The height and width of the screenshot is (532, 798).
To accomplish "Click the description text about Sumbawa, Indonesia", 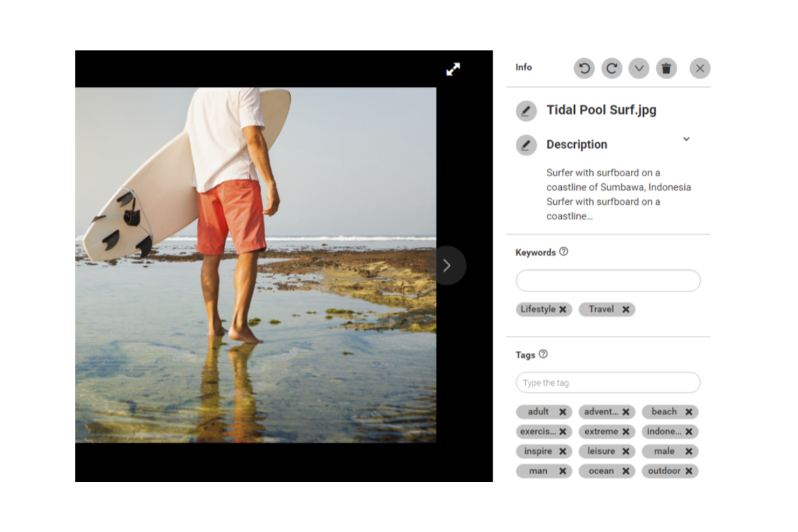I will (x=618, y=194).
